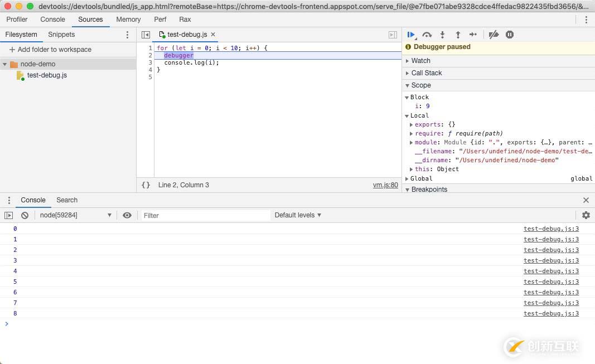Switch to Snippets navigator tab
595x364 pixels.
point(61,35)
